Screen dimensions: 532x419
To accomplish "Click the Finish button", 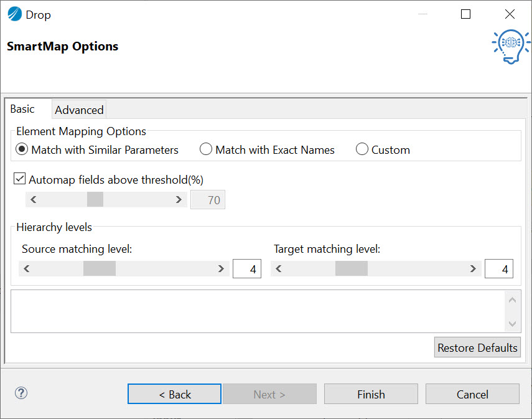I will point(371,394).
